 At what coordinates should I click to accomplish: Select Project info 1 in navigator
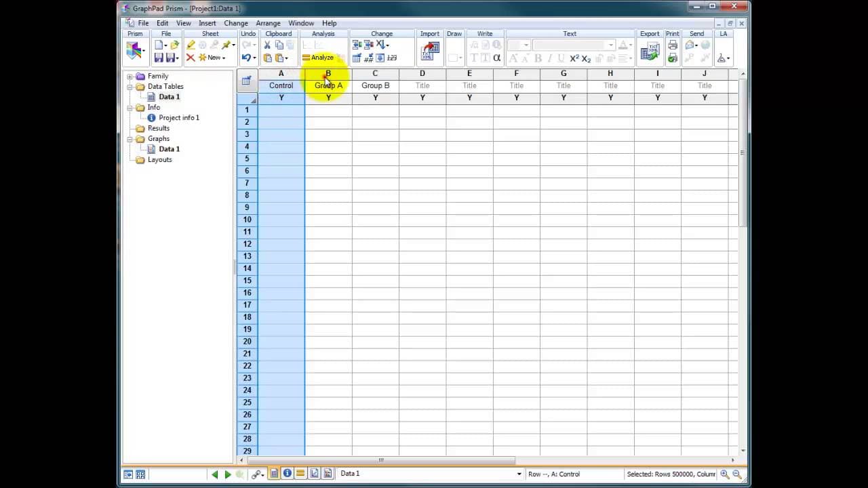click(x=179, y=118)
